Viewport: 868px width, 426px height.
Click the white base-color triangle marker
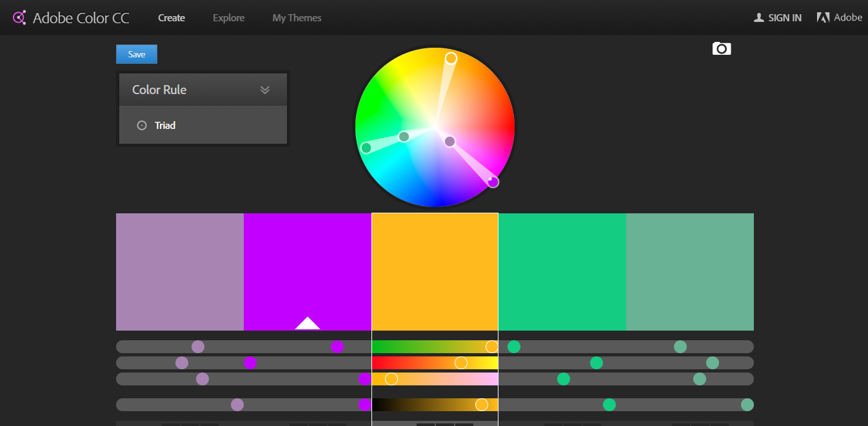click(x=308, y=323)
